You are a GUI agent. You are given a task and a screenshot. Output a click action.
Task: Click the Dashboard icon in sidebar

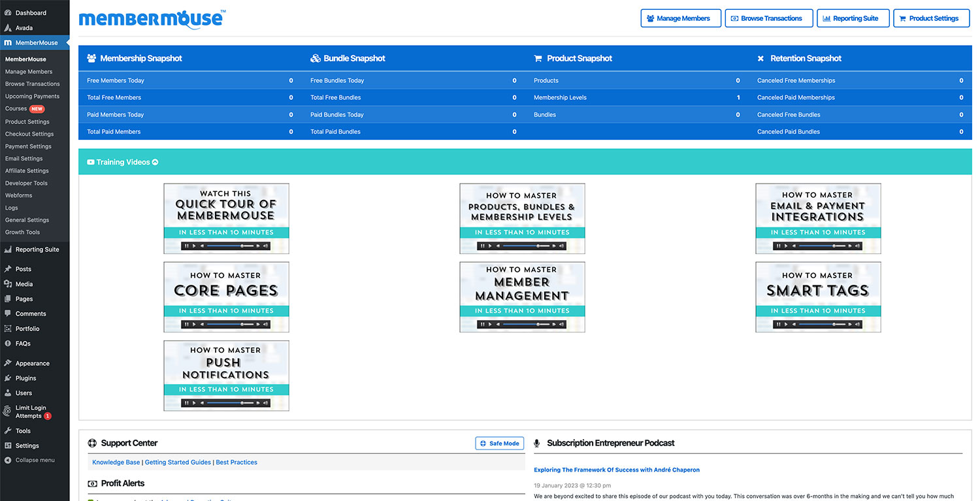(x=8, y=13)
